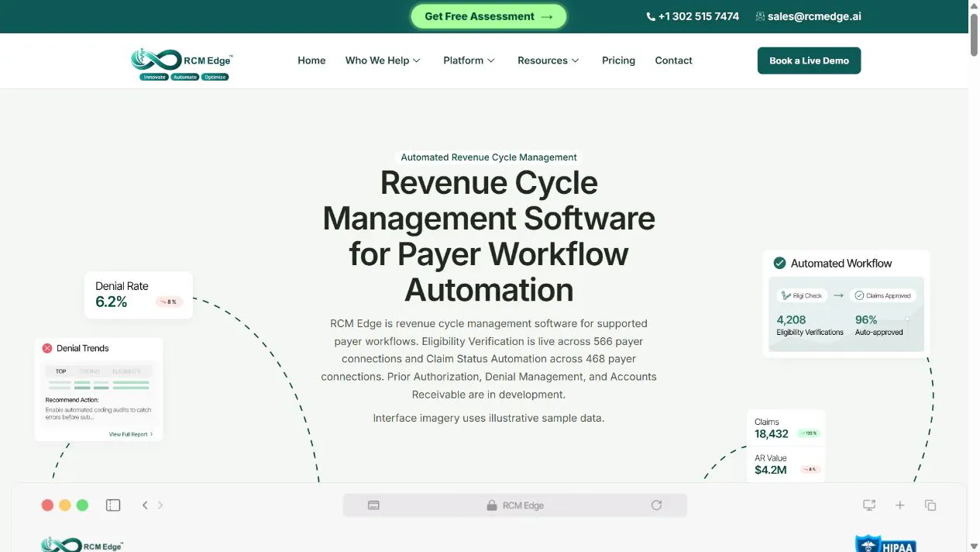Click the reader icon at the address bar's left end

point(373,505)
